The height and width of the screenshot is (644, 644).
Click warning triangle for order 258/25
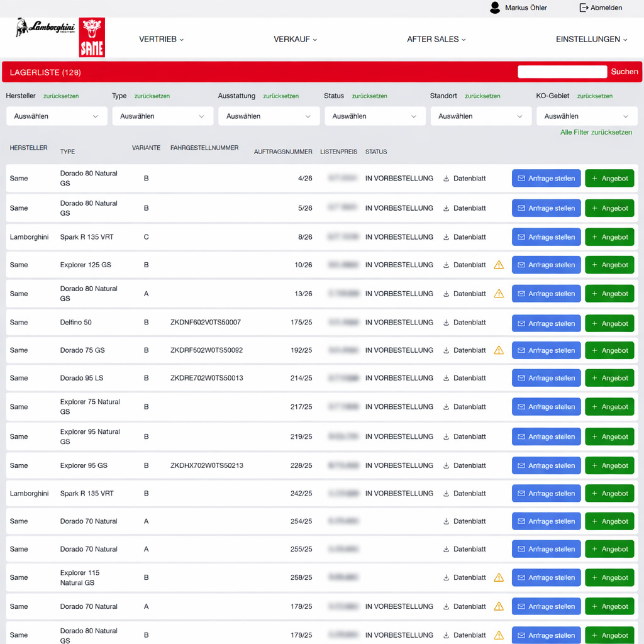point(499,577)
